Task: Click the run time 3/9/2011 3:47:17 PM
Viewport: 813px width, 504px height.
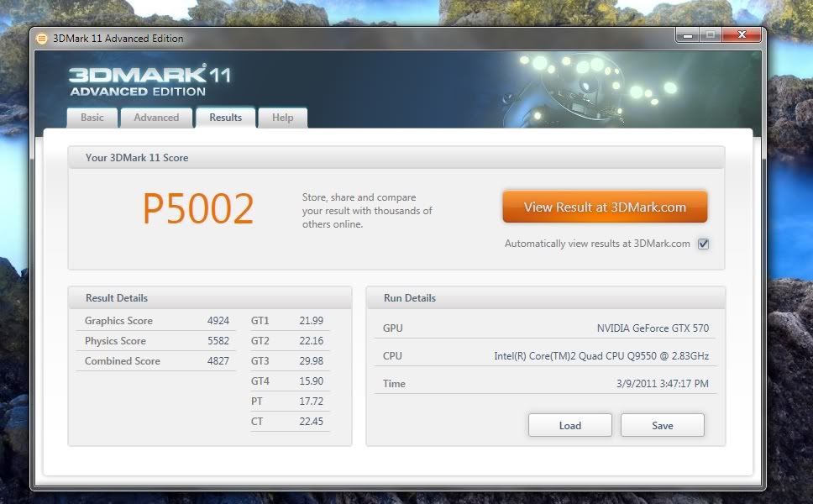Action: click(662, 384)
